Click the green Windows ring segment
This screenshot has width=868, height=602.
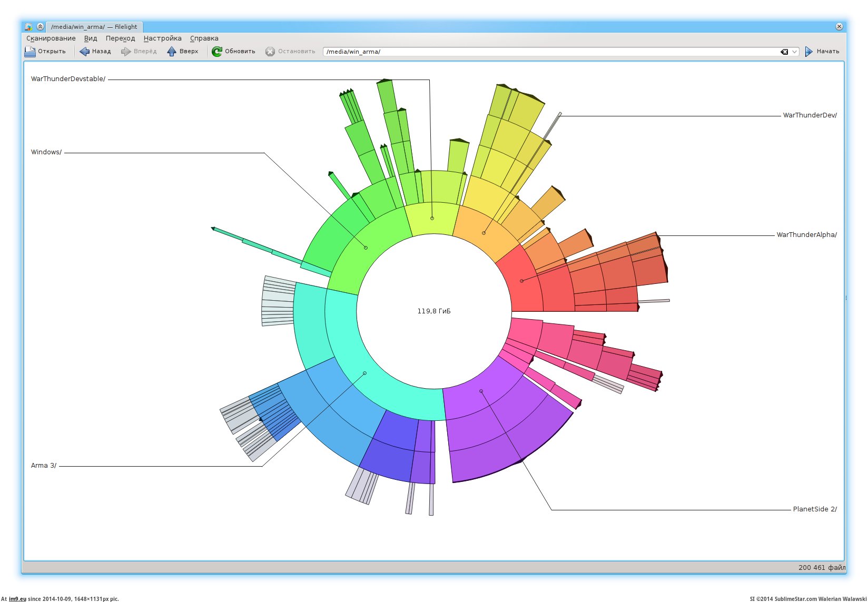pos(366,248)
